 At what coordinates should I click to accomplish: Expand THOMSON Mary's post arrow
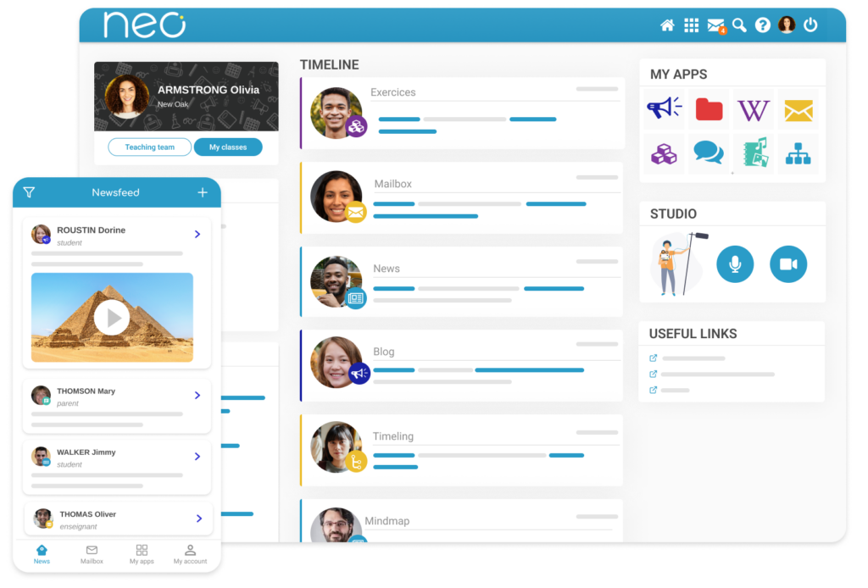(x=198, y=395)
